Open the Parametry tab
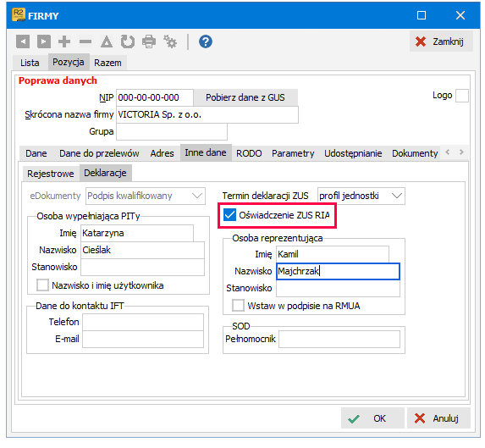485x448 pixels. (293, 153)
